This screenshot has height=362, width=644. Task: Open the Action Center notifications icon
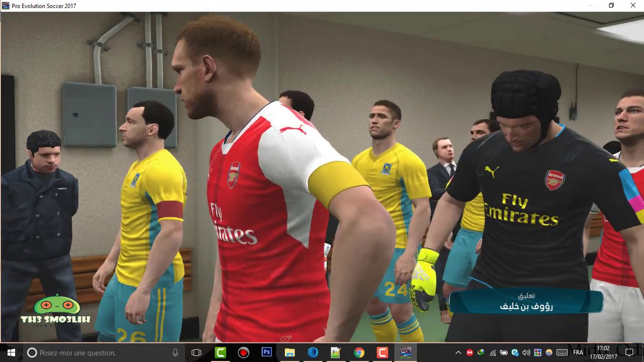(629, 353)
